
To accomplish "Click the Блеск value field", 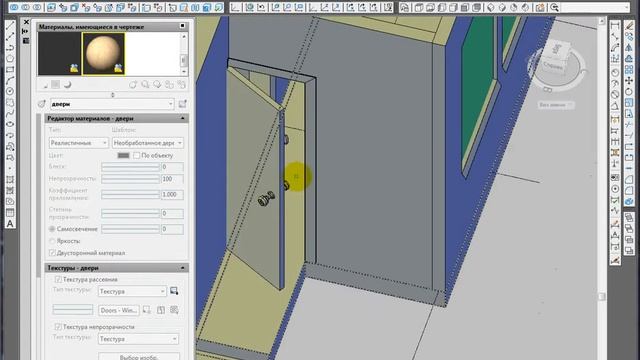I will [x=172, y=167].
